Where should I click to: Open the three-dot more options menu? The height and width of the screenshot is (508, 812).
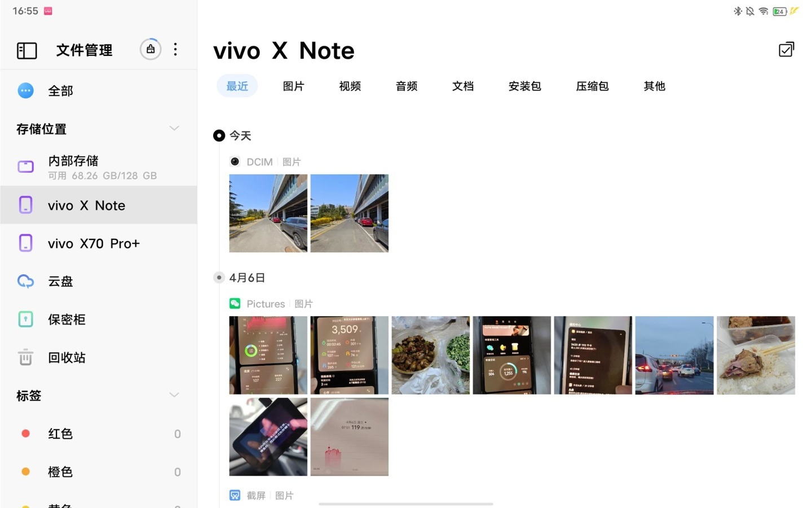[x=175, y=50]
